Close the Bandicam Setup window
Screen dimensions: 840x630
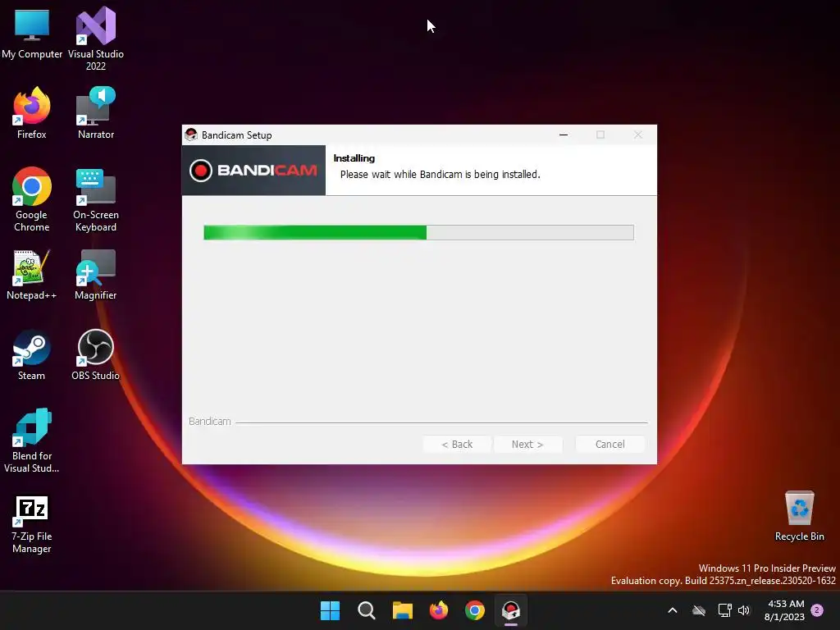tap(637, 135)
